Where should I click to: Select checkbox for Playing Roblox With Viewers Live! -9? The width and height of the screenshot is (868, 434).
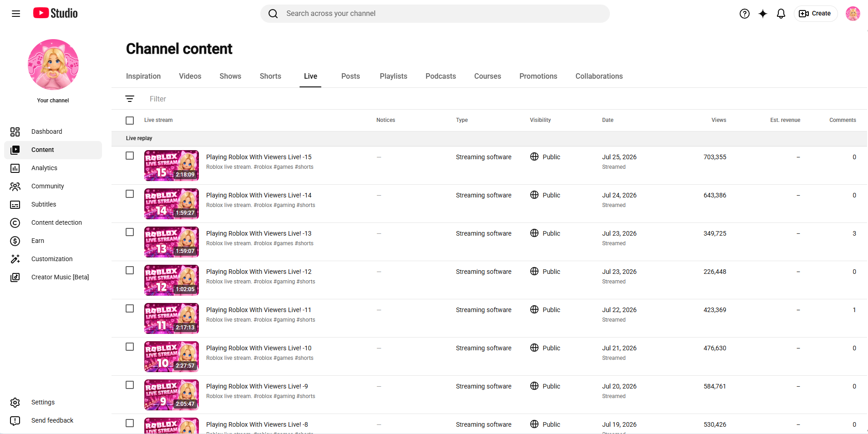click(x=130, y=385)
